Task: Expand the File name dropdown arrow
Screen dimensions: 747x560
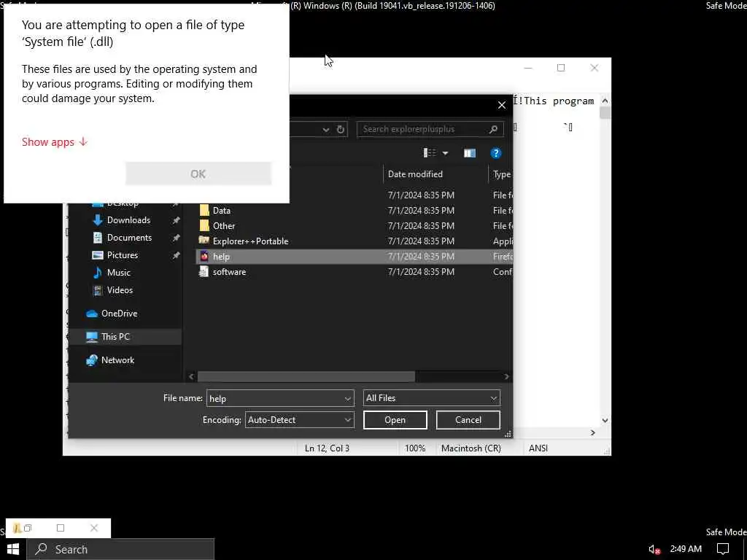Action: 348,399
